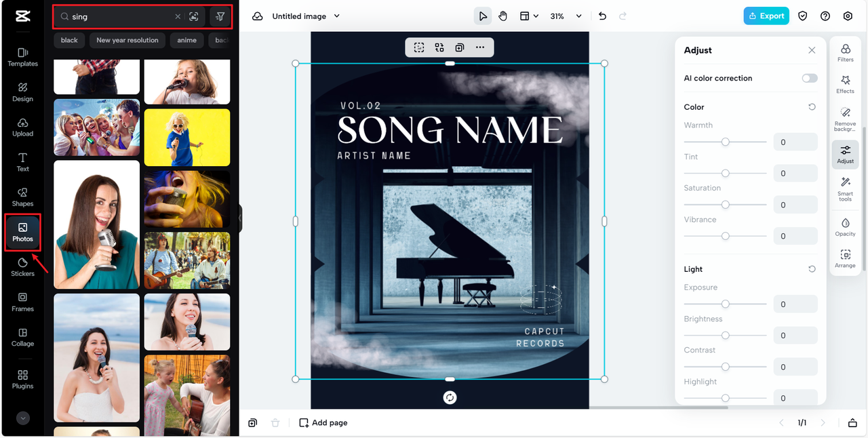
Task: Click the Saturation slider handle
Action: click(x=726, y=205)
